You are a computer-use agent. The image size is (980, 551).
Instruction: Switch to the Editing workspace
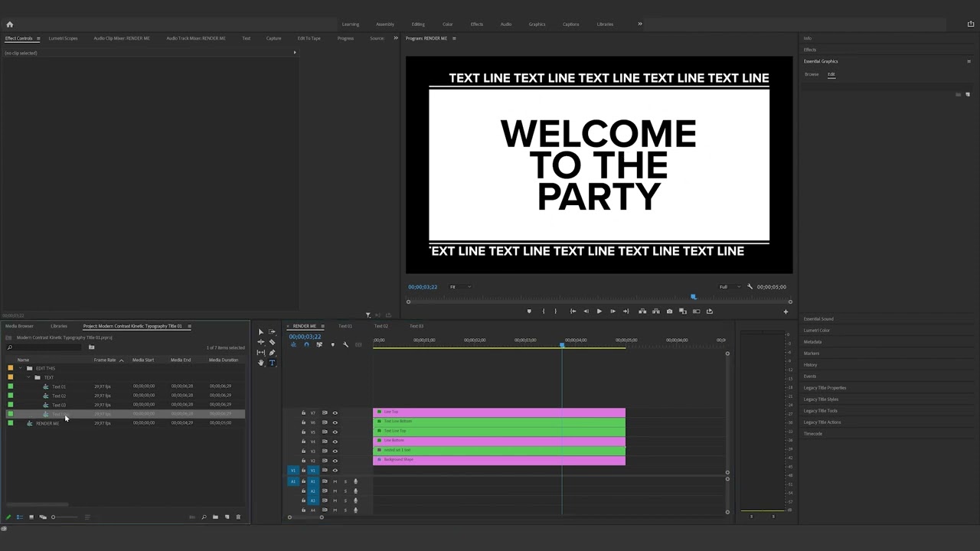[x=418, y=24]
